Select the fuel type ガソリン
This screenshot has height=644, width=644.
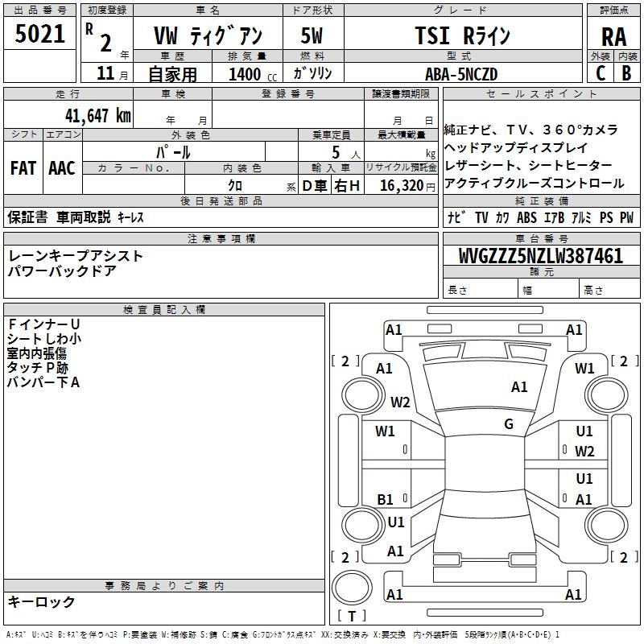coord(312,73)
